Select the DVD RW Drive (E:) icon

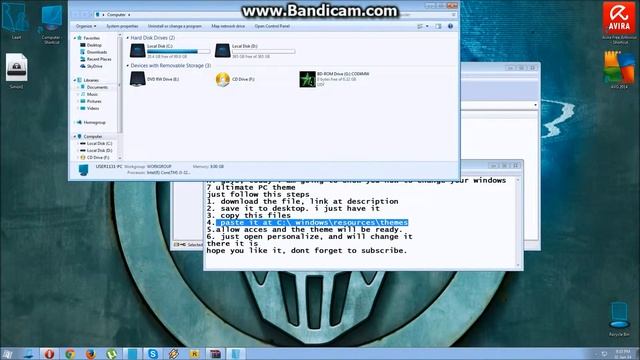(x=138, y=79)
